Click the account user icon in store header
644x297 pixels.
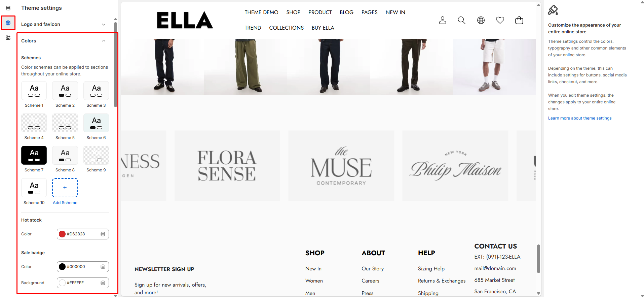pos(443,20)
